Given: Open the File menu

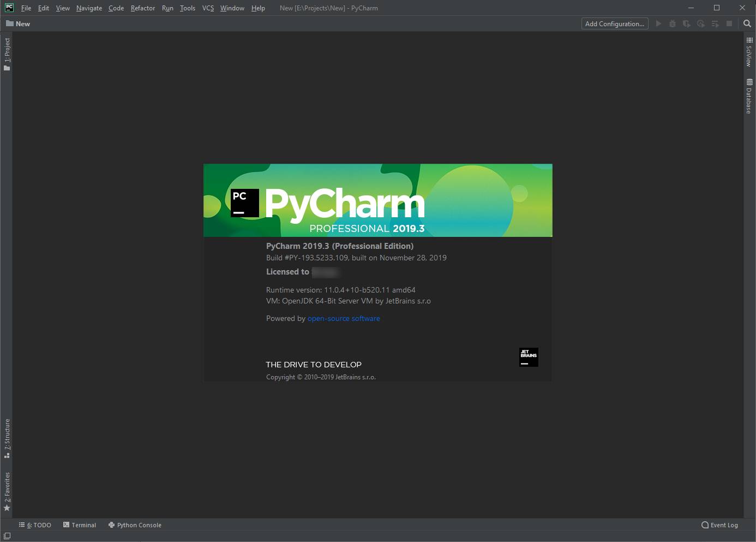Looking at the screenshot, I should pos(26,8).
